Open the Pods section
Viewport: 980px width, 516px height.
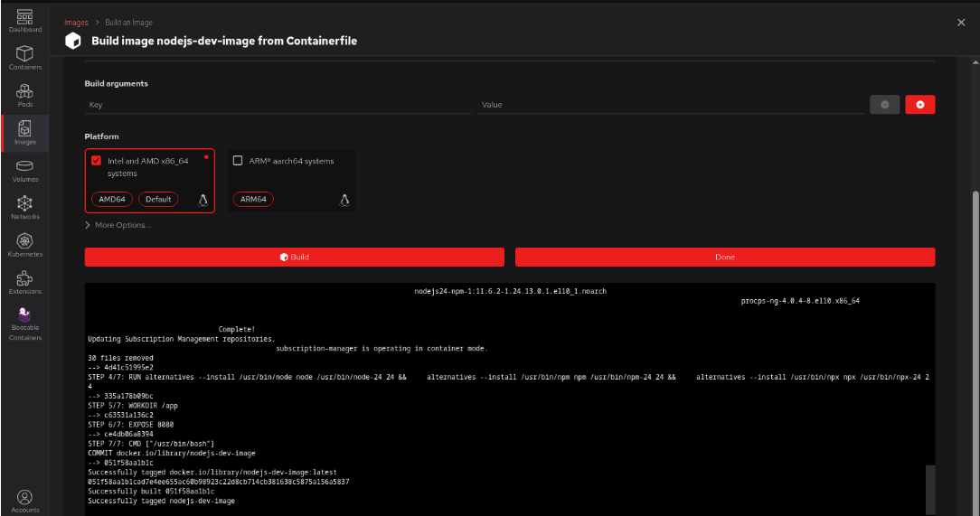coord(25,95)
